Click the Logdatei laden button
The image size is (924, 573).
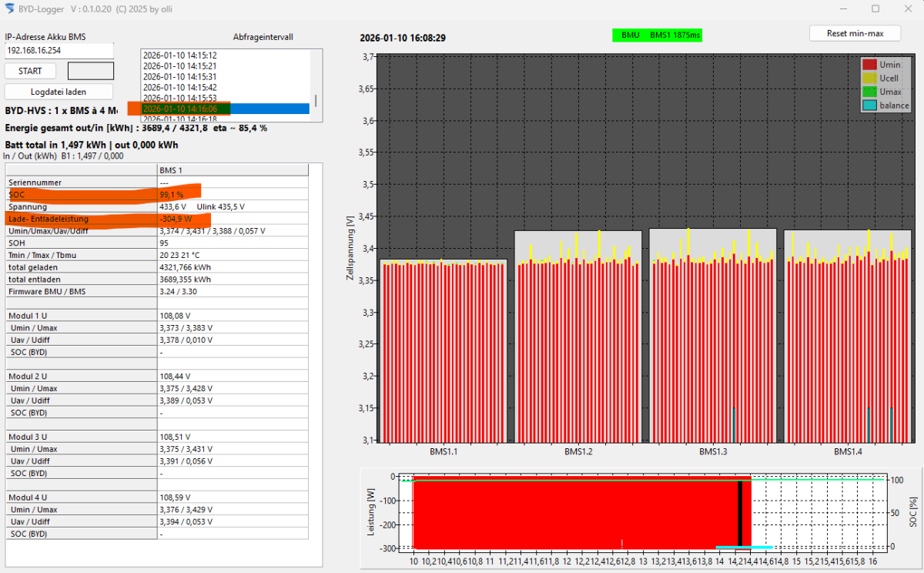click(x=59, y=92)
